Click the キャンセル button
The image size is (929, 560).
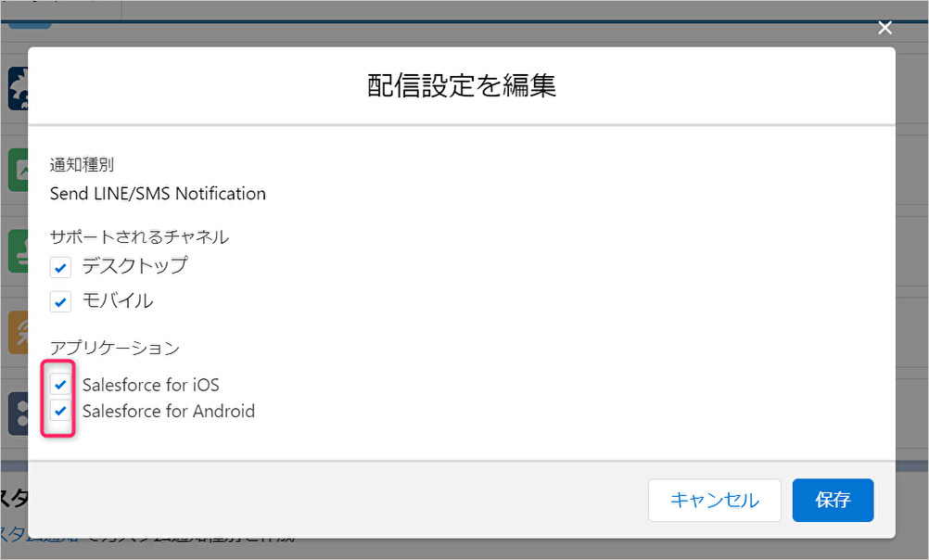(x=715, y=500)
